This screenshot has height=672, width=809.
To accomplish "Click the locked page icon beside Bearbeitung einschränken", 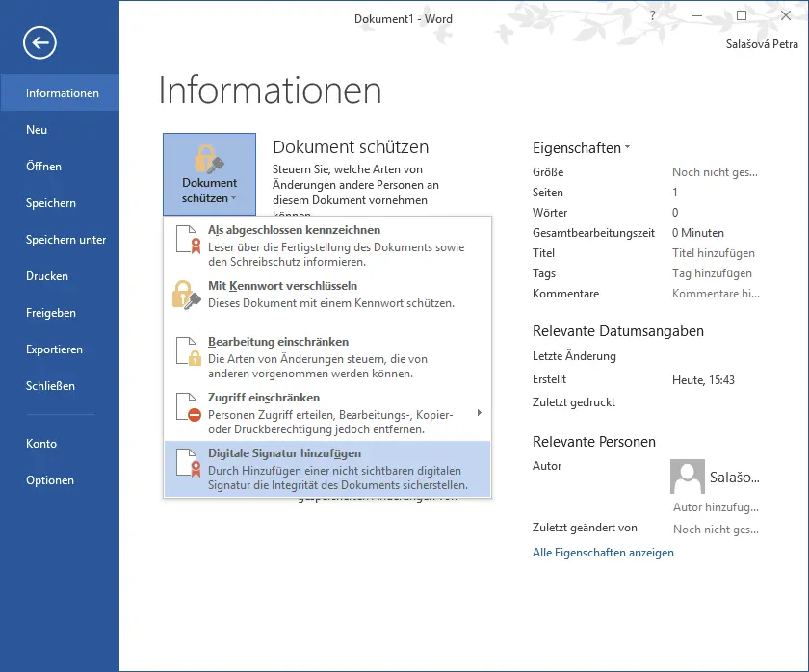I will (189, 351).
